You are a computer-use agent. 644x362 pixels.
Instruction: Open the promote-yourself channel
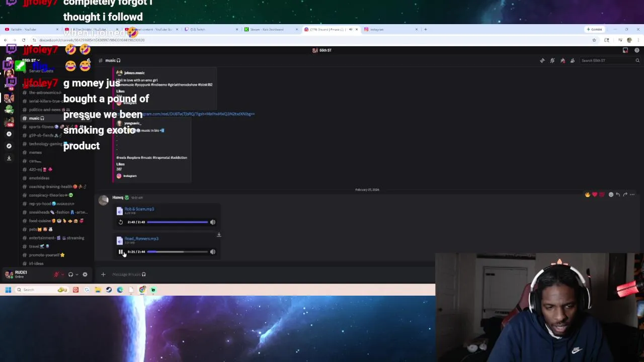click(x=56, y=255)
